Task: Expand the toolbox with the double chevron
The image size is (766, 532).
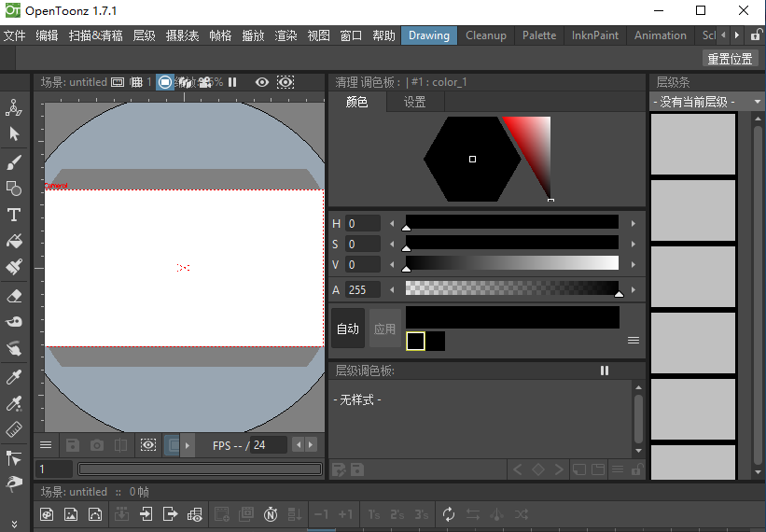Action: (x=14, y=525)
